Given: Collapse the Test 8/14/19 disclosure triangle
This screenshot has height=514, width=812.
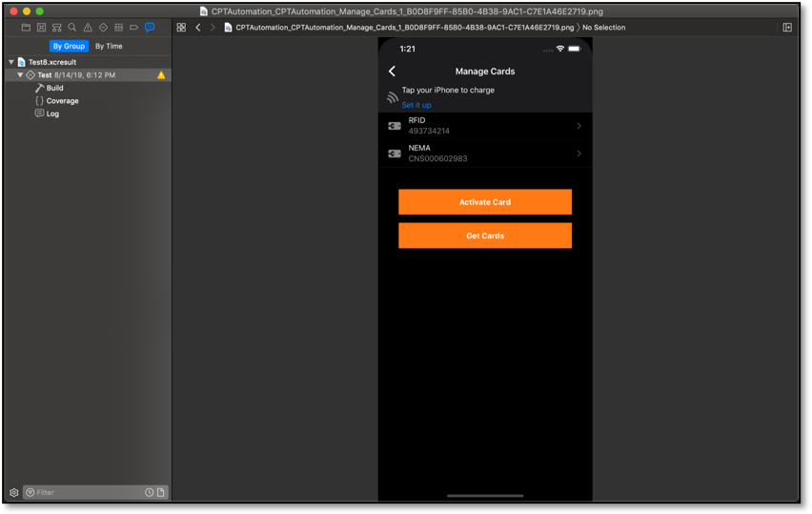Looking at the screenshot, I should coord(20,75).
